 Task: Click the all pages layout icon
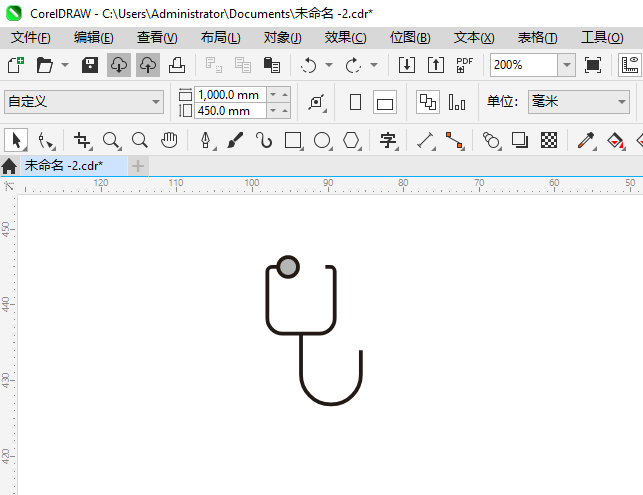coord(428,102)
